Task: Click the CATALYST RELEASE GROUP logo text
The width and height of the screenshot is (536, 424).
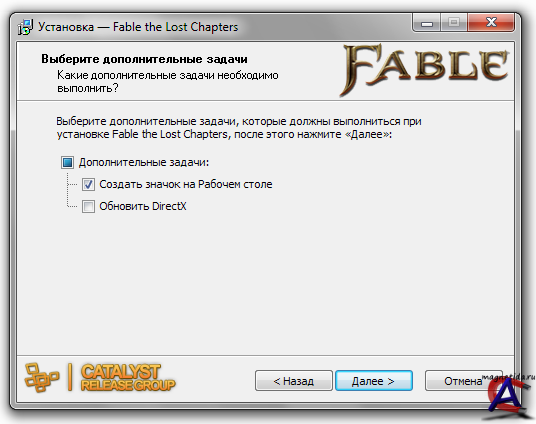Action: (128, 378)
